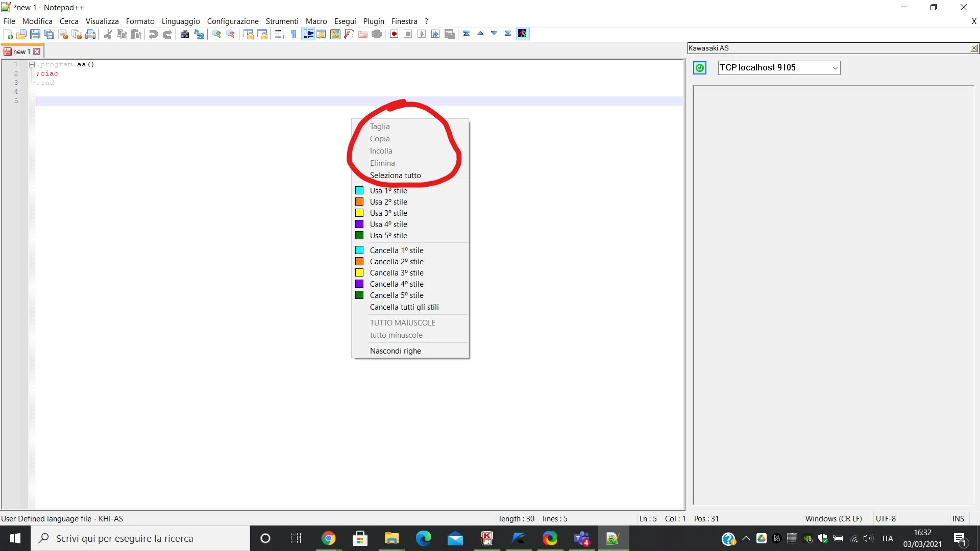Click the Save All toolbar icon
The image size is (980, 551).
pyautogui.click(x=49, y=34)
